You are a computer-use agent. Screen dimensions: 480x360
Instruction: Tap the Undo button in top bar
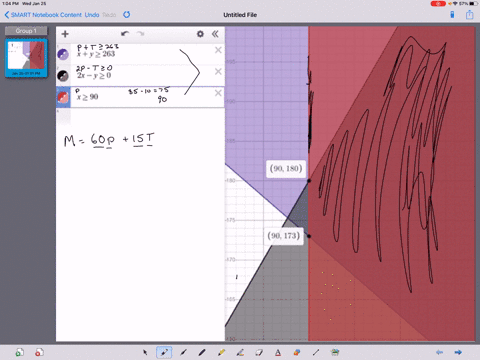pyautogui.click(x=92, y=15)
